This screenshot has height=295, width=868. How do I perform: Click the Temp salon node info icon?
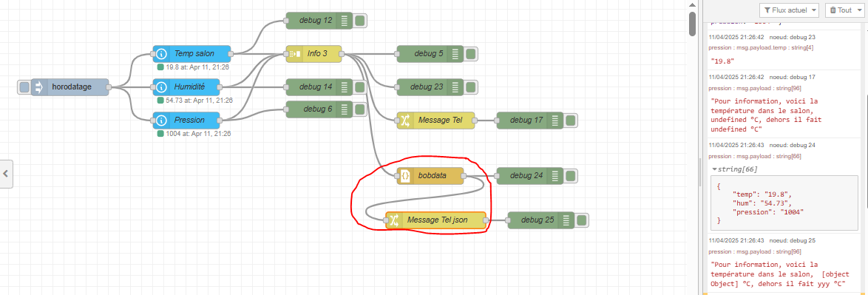162,54
